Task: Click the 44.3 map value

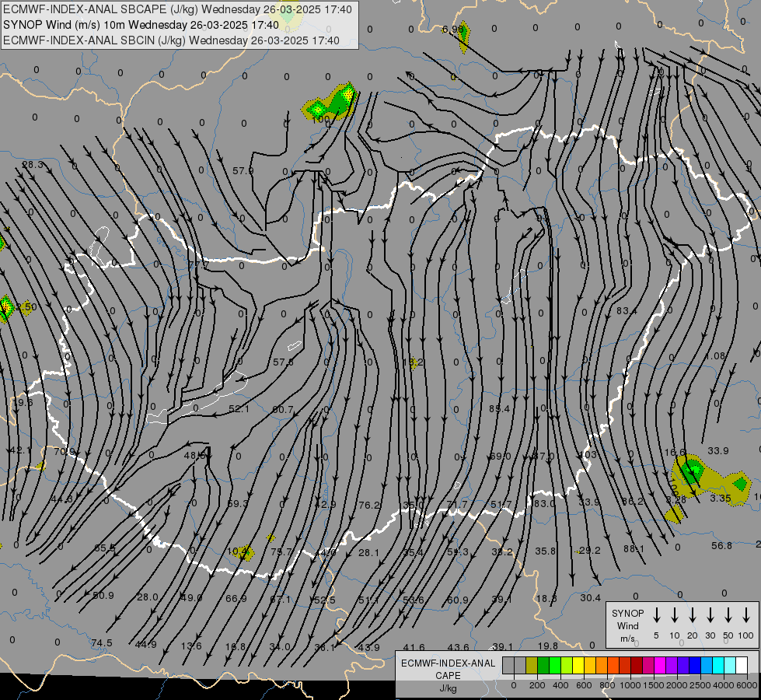Action: point(61,499)
